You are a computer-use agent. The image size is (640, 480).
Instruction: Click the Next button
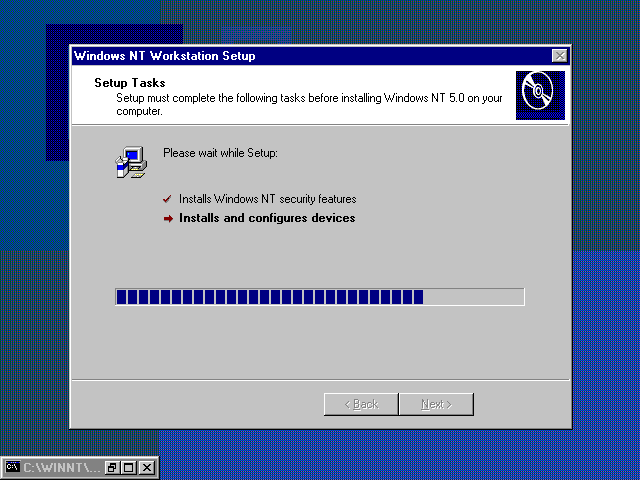click(x=436, y=404)
